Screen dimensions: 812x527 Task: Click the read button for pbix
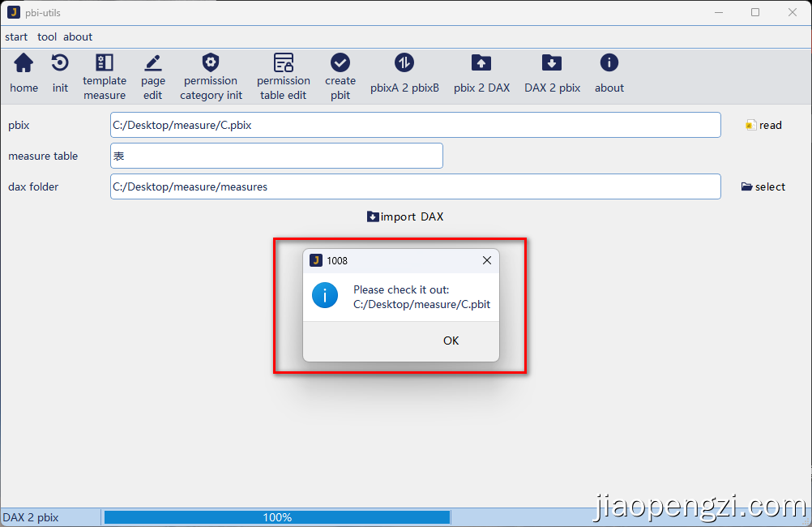(763, 125)
